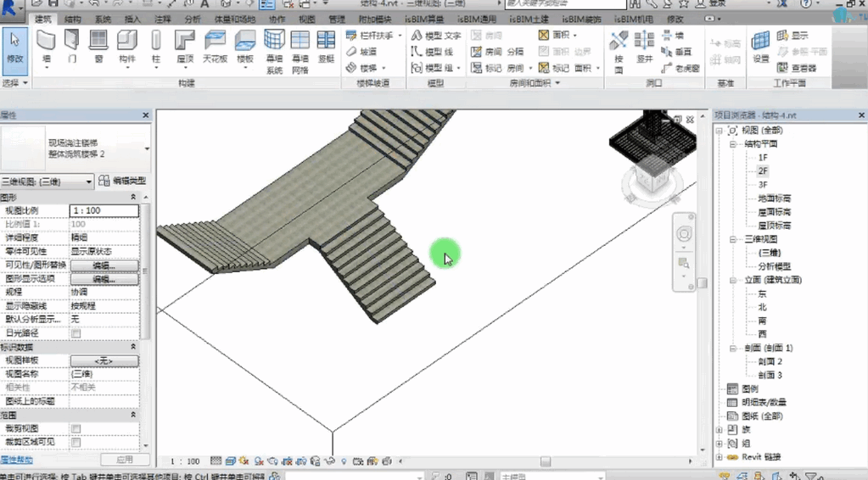This screenshot has width=868, height=480.
Task: Click the Column (柱) tool icon
Action: (x=156, y=42)
